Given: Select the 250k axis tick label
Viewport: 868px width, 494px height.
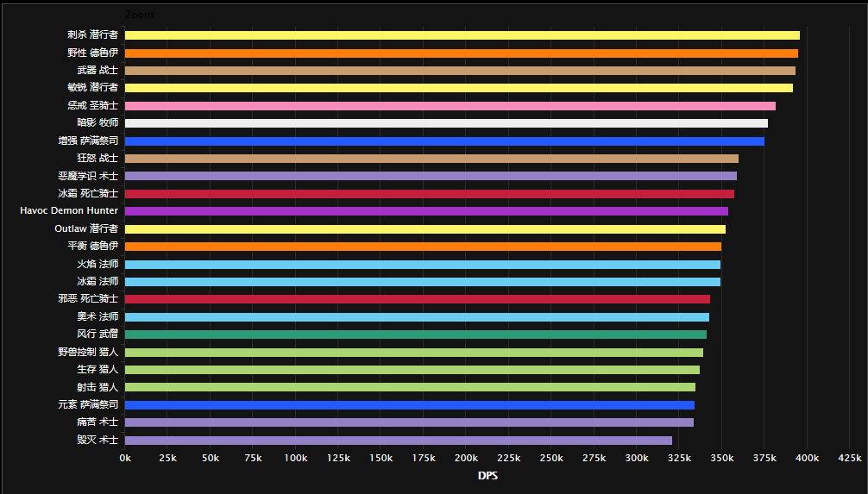Looking at the screenshot, I should click(x=551, y=458).
